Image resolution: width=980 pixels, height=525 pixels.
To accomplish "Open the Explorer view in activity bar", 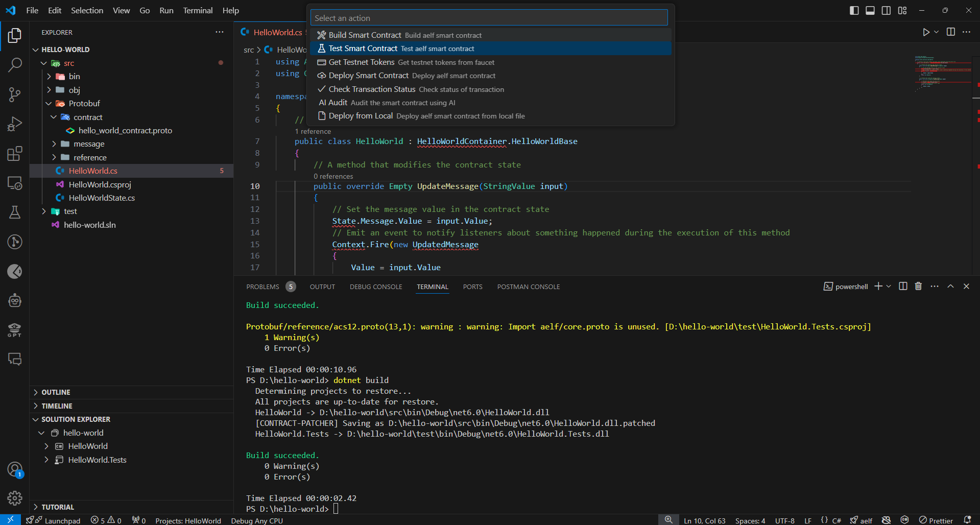I will [x=15, y=35].
